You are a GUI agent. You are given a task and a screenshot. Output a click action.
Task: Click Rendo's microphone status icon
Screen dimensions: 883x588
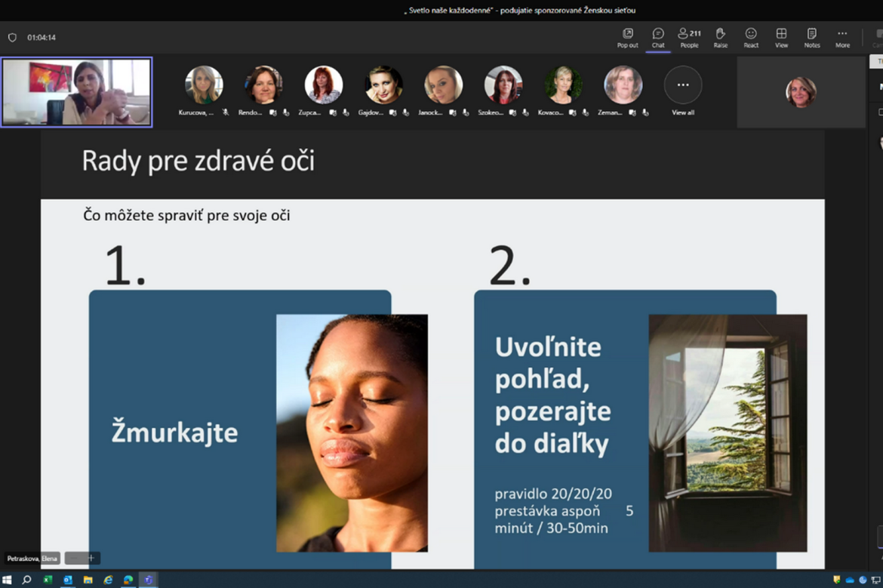[x=286, y=112]
